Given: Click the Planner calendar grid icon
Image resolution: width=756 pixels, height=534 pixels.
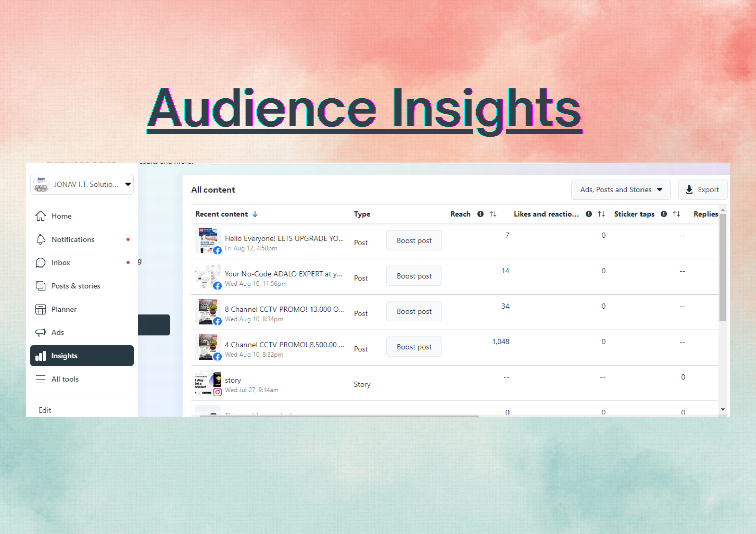Looking at the screenshot, I should tap(41, 309).
